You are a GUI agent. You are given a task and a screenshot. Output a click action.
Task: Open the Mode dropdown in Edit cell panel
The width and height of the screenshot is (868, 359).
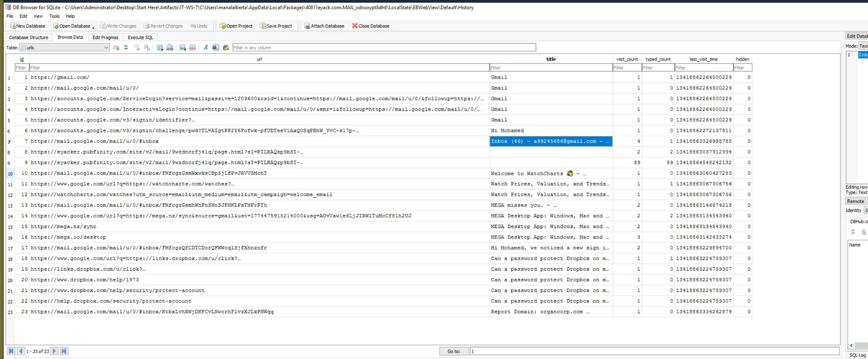pos(863,46)
